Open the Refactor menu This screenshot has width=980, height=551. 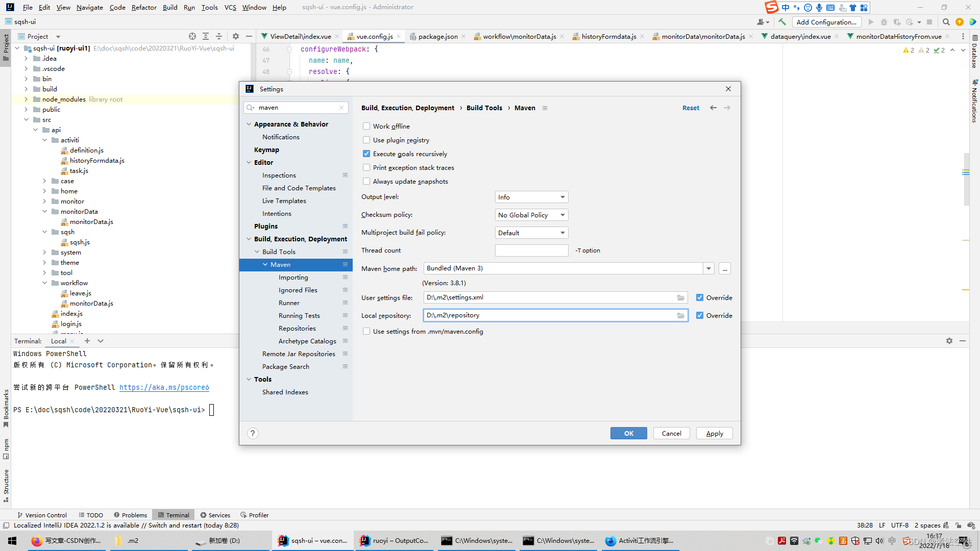click(143, 7)
